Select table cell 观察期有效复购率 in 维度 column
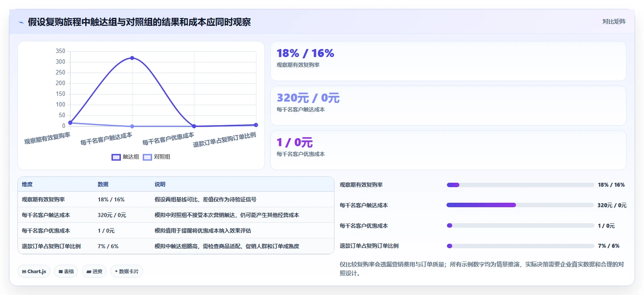644x295 pixels. (x=43, y=200)
